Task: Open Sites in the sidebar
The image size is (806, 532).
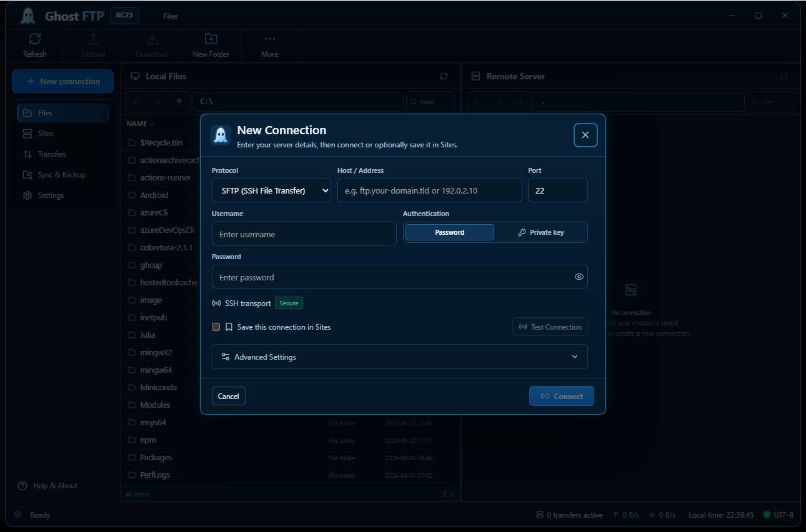Action: tap(63, 134)
